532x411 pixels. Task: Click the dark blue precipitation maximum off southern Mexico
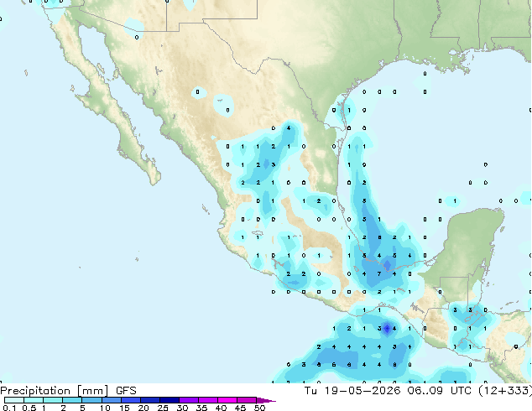(387, 328)
